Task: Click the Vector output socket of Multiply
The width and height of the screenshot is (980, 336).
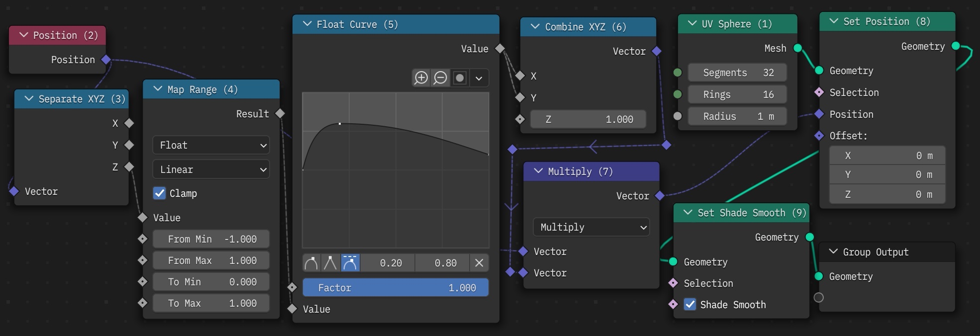Action: point(660,196)
